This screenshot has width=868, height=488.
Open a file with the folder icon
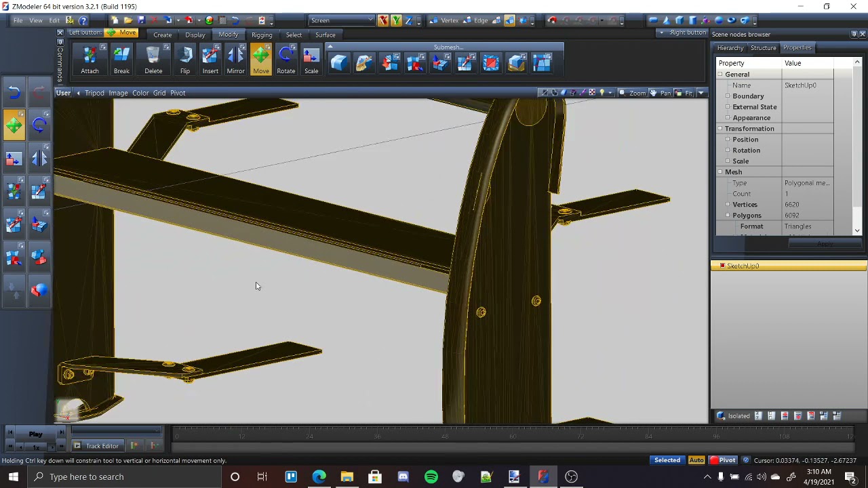(x=127, y=20)
